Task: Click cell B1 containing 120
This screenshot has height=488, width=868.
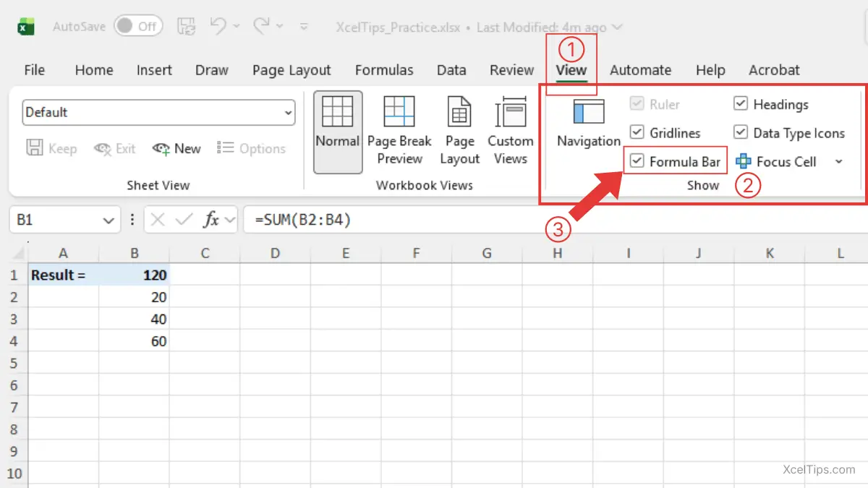Action: [x=134, y=275]
